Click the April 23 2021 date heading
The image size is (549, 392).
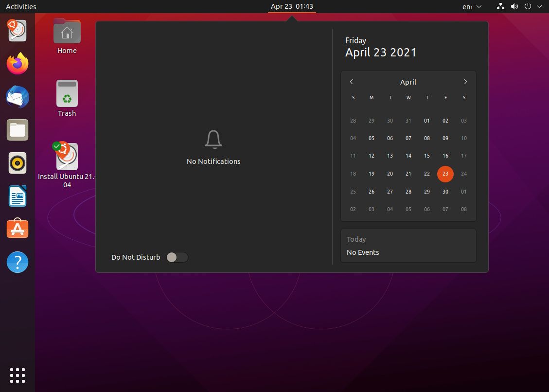coord(381,52)
